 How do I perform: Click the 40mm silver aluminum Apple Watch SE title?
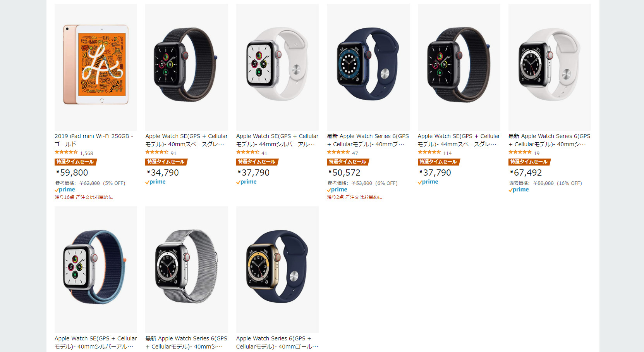(96, 342)
